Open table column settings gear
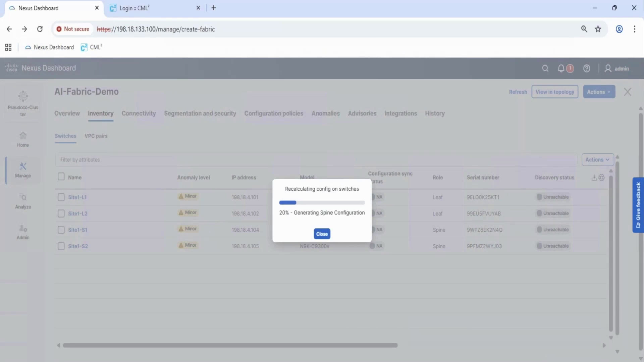This screenshot has width=644, height=362. pyautogui.click(x=601, y=178)
